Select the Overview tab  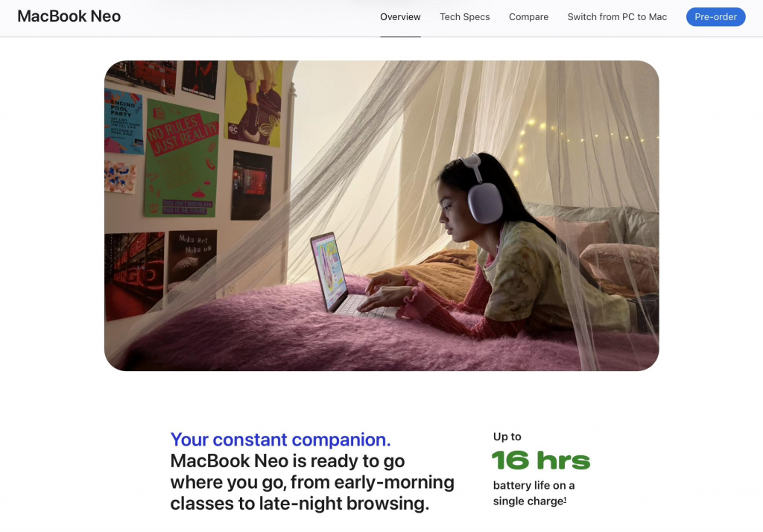pyautogui.click(x=400, y=17)
